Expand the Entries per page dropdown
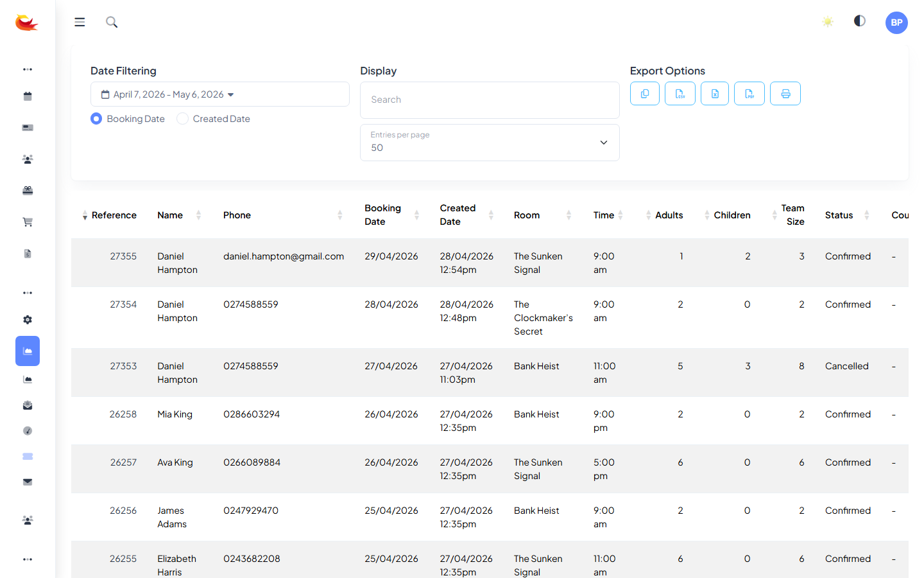924x578 pixels. [x=490, y=143]
